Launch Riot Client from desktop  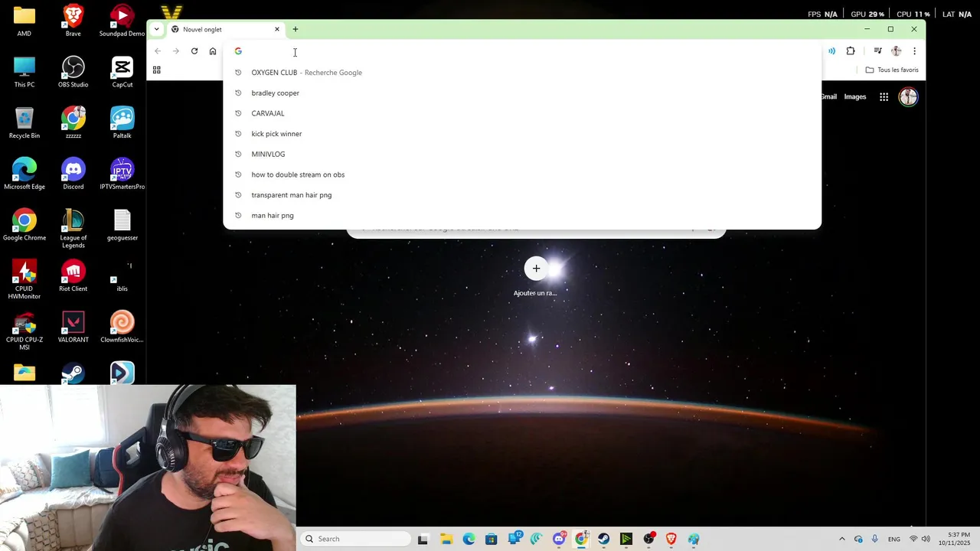pyautogui.click(x=73, y=276)
